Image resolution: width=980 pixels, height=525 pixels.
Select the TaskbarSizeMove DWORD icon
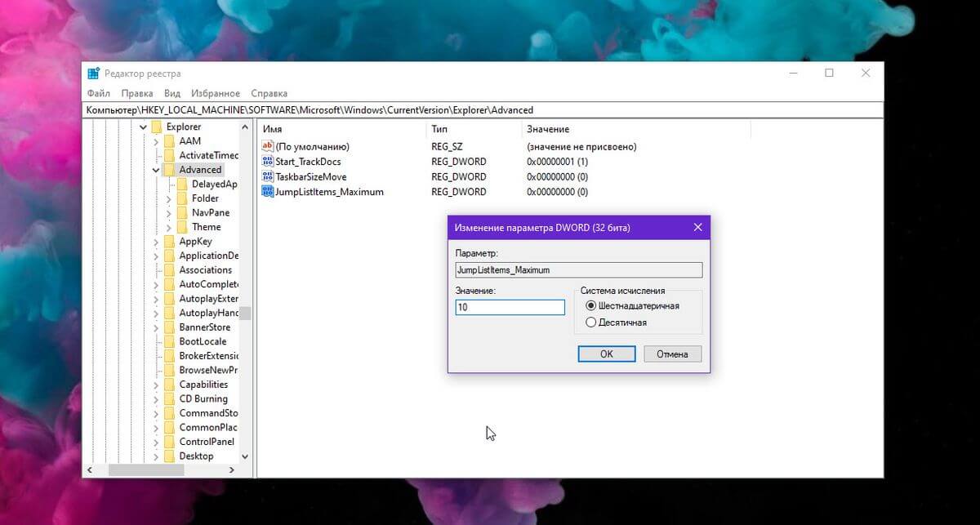click(x=267, y=176)
